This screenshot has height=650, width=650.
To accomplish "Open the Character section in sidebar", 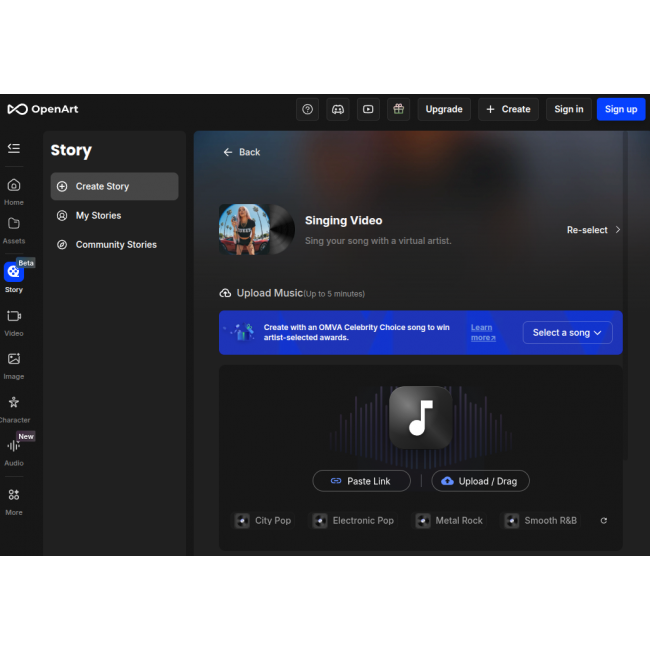I will [x=14, y=408].
